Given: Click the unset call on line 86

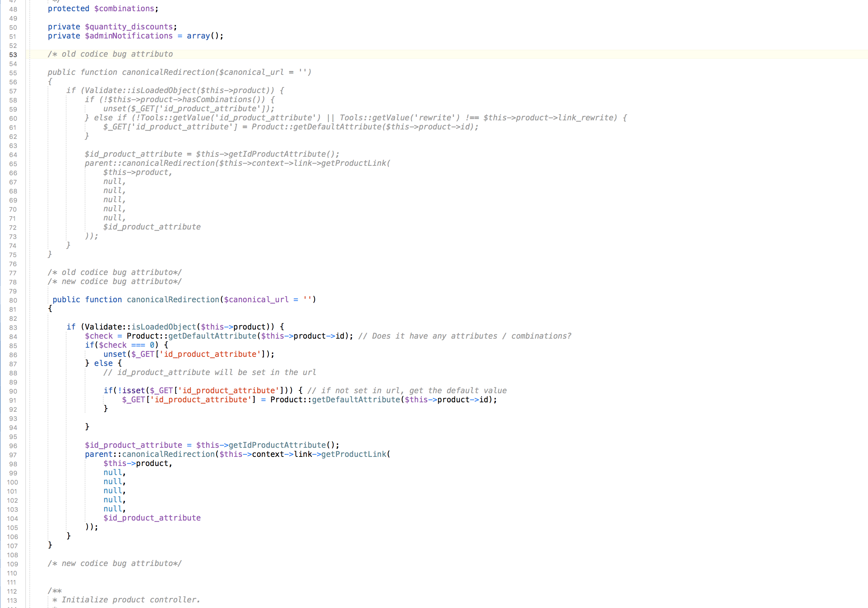Looking at the screenshot, I should pos(114,354).
